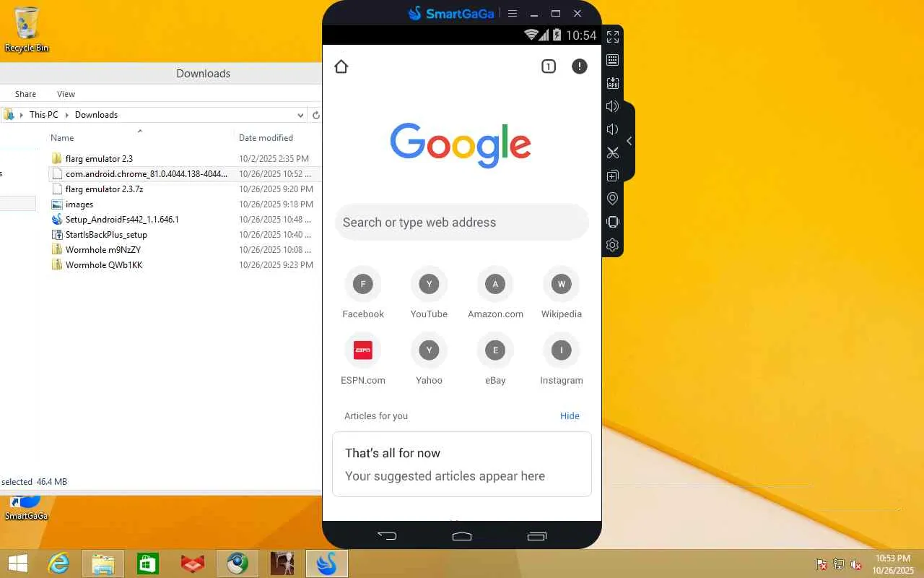924x578 pixels.
Task: Open the multi-instance manager icon
Action: [612, 176]
